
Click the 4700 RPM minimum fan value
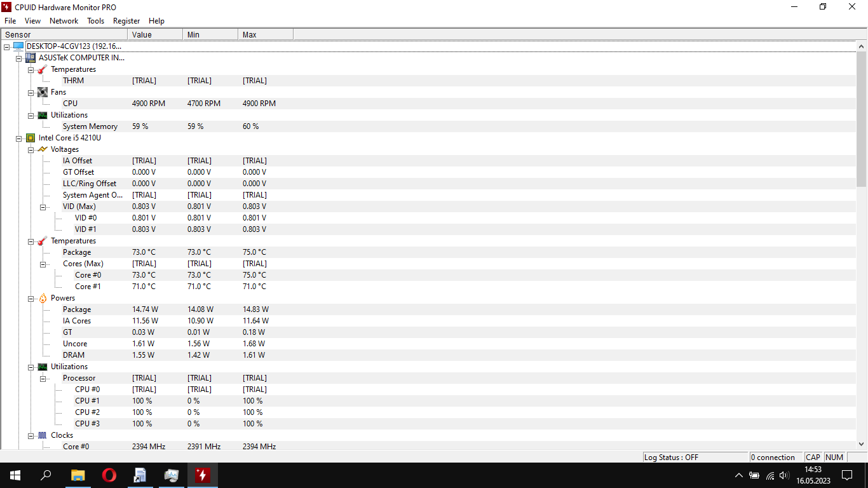(x=204, y=104)
